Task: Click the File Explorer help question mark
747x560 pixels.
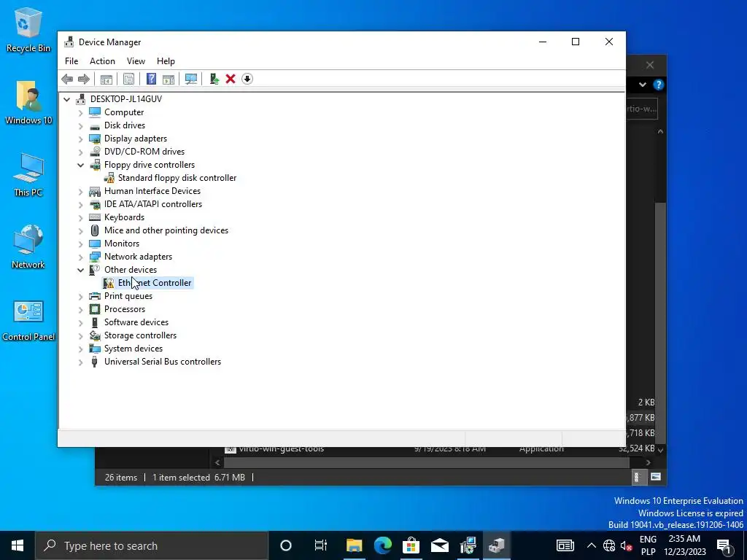Action: coord(659,85)
